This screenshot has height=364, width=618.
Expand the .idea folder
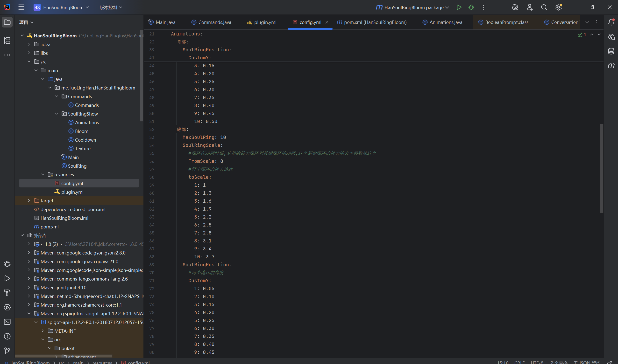(29, 44)
